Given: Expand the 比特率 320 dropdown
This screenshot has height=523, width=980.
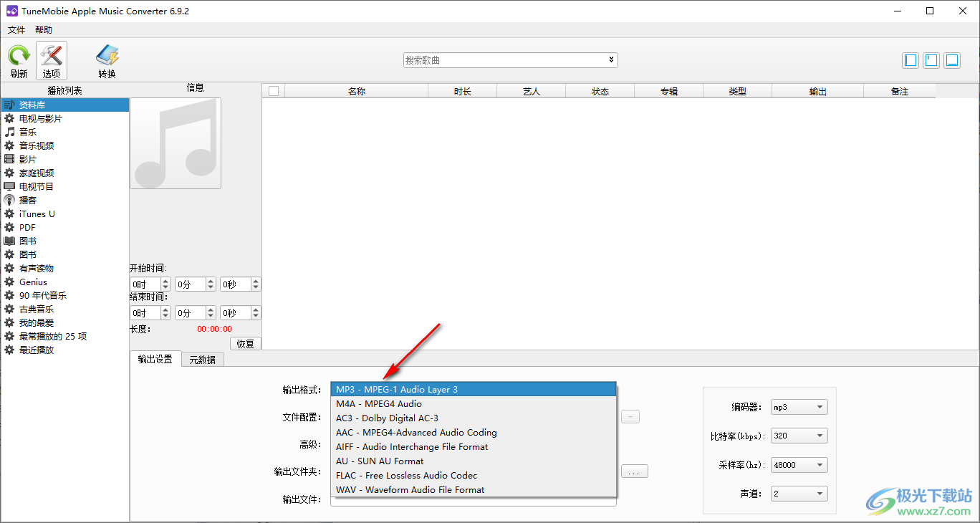Looking at the screenshot, I should [799, 436].
